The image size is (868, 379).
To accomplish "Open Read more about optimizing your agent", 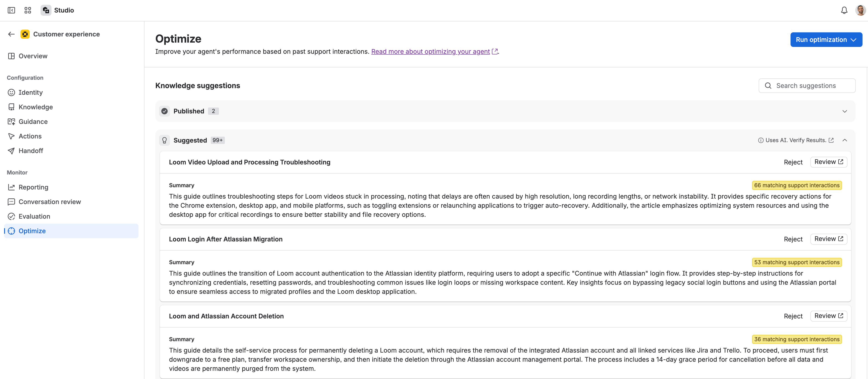I will [430, 51].
